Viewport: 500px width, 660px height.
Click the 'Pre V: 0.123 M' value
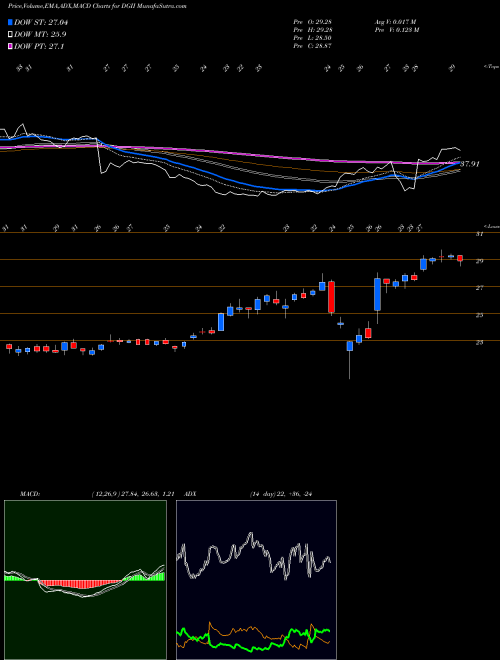pyautogui.click(x=396, y=30)
